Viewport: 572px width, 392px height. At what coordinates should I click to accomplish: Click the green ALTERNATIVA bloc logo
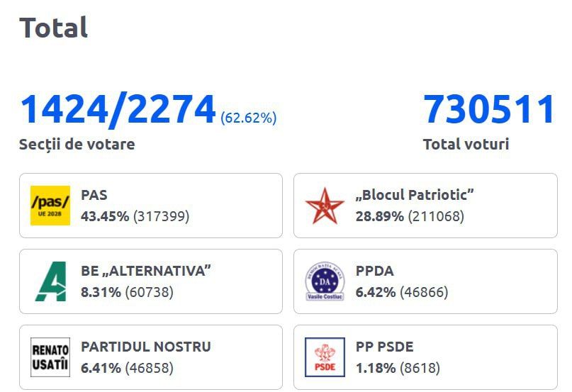click(x=50, y=281)
